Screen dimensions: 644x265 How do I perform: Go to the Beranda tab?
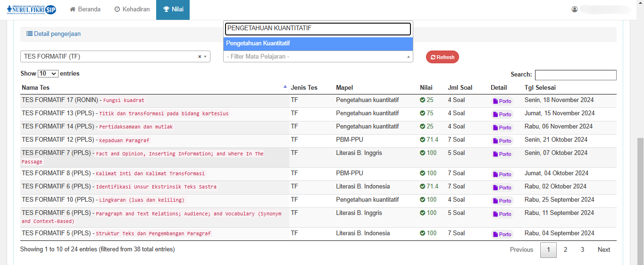(85, 9)
